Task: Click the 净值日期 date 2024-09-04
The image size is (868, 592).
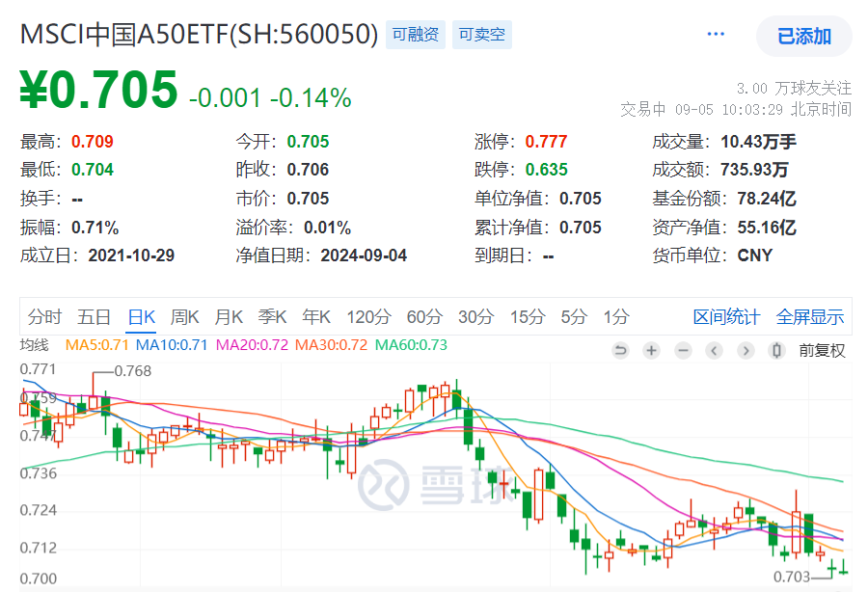Action: tap(364, 256)
